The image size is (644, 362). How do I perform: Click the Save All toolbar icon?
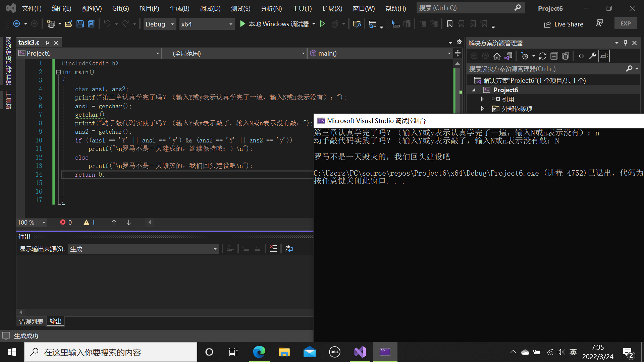click(x=91, y=24)
